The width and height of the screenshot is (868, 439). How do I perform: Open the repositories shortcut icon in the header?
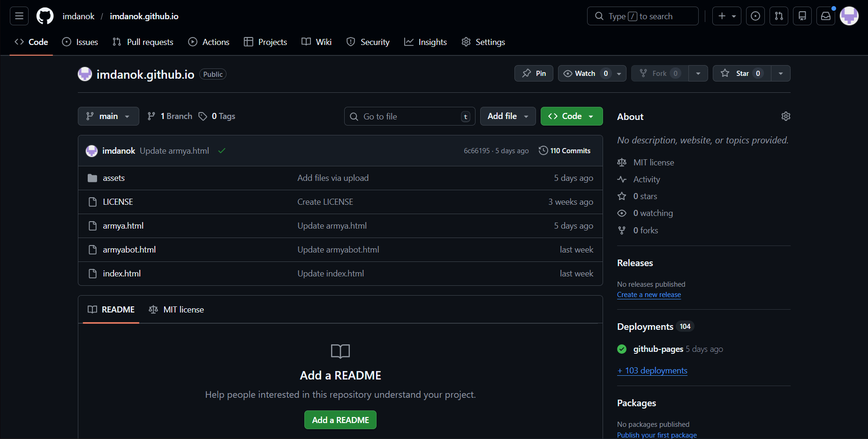click(x=802, y=16)
